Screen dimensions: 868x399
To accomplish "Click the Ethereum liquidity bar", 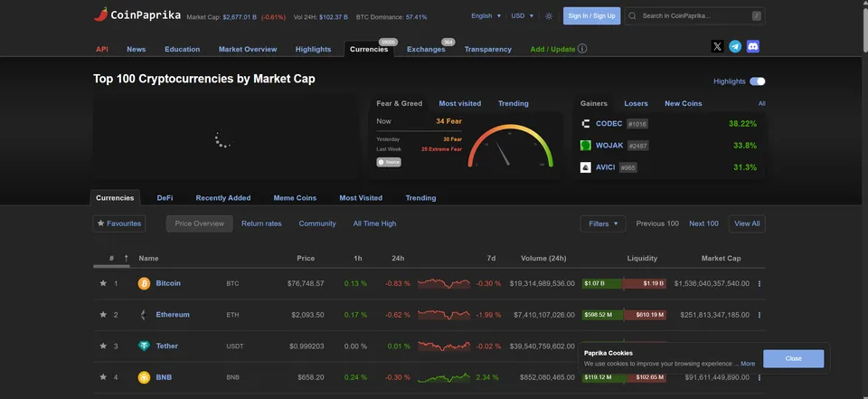I will (624, 315).
